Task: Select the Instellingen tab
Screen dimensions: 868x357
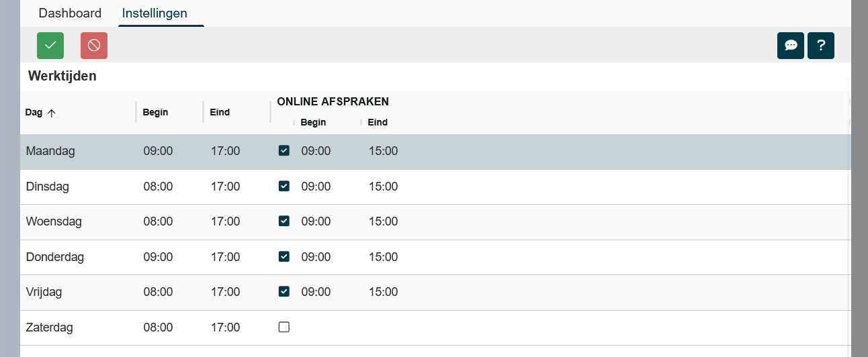Action: (x=155, y=13)
